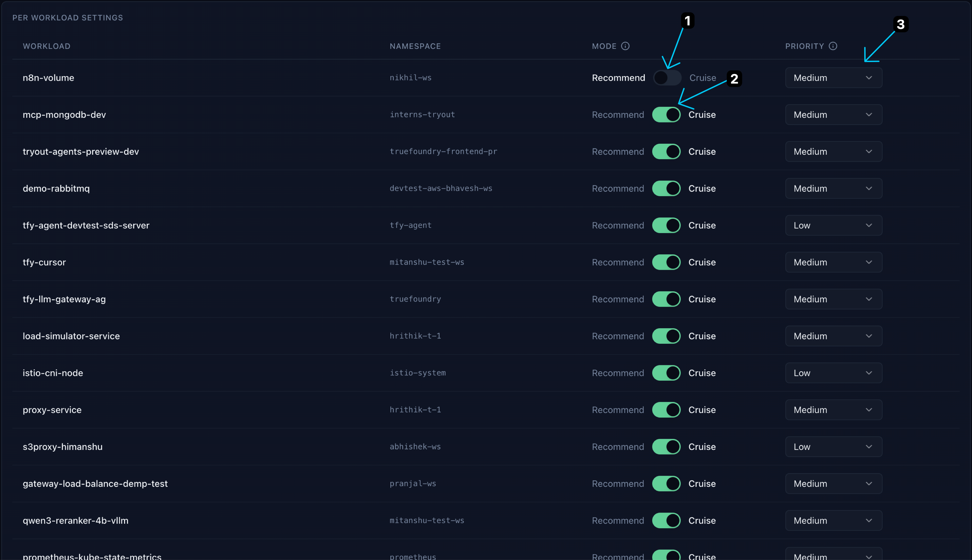Viewport: 972px width, 560px height.
Task: Enable Cruise mode for n8n-volume
Action: point(667,78)
